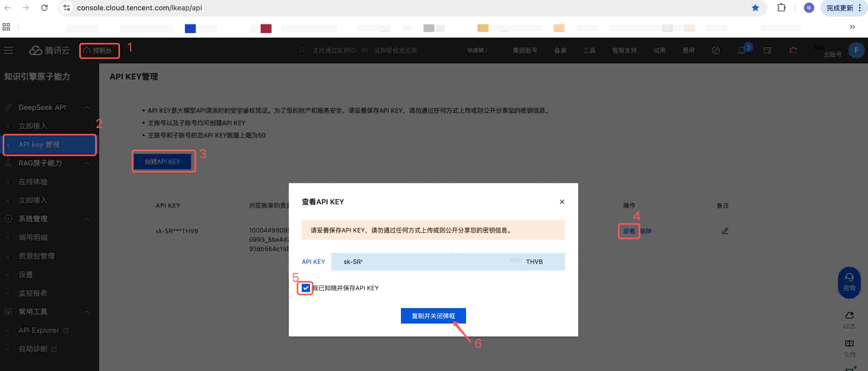Collapse the 常用工具 sidebar section

point(87,312)
